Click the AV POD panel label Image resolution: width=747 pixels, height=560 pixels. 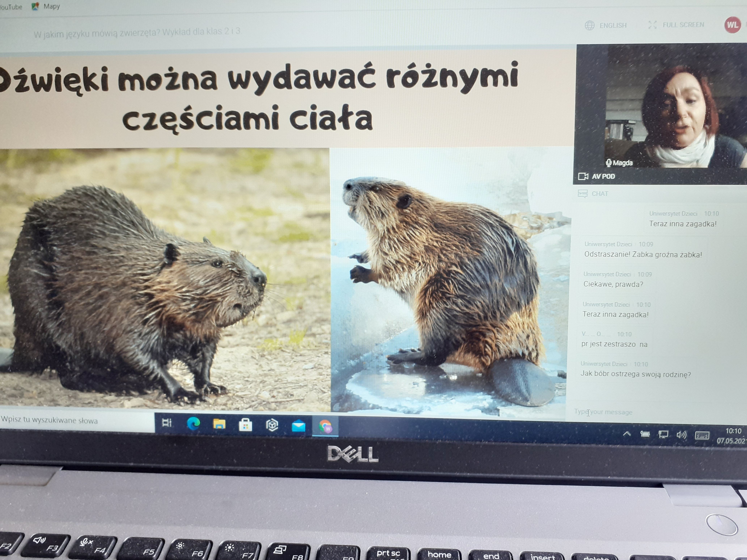(x=603, y=176)
